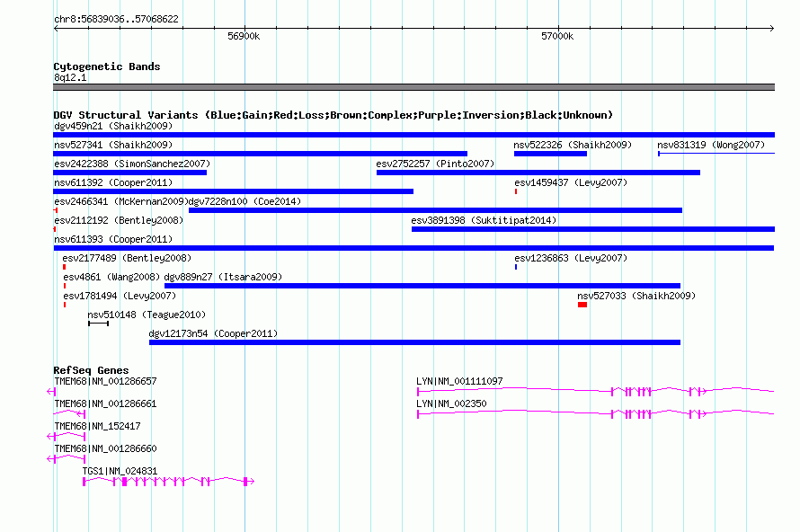Click the red esv1781494 loss marker
This screenshot has width=800, height=532.
pos(65,305)
